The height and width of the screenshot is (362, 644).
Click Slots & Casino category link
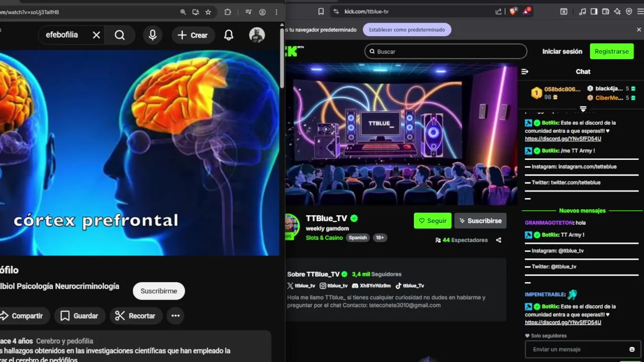[324, 238]
